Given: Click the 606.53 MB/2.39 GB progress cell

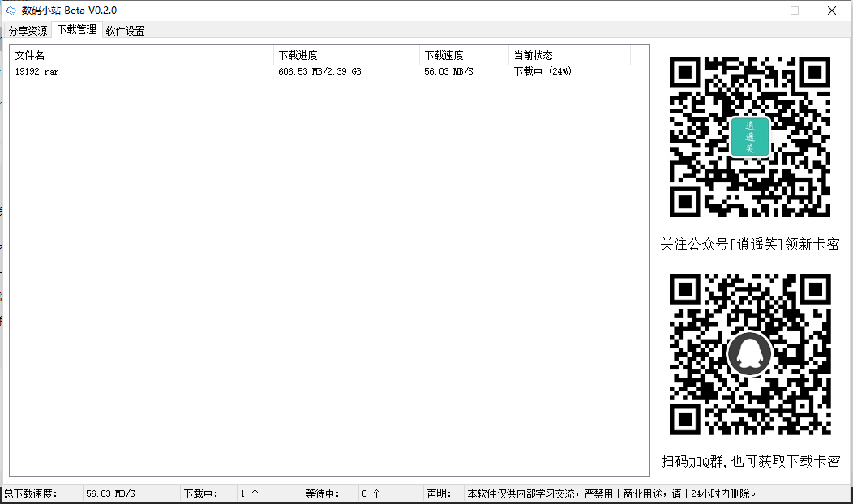Looking at the screenshot, I should tap(319, 71).
